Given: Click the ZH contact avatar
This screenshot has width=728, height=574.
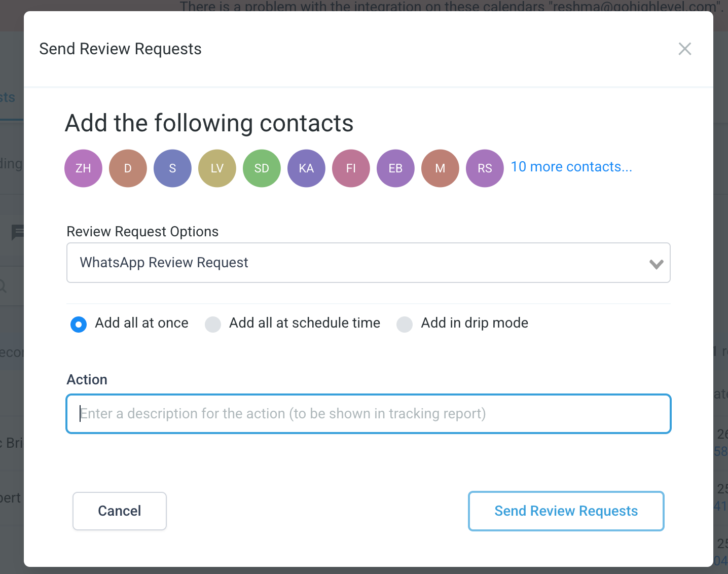Looking at the screenshot, I should pyautogui.click(x=83, y=168).
